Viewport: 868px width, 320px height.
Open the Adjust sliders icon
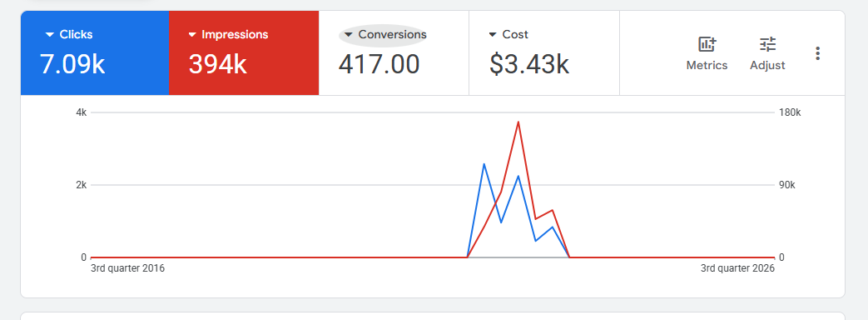(768, 44)
